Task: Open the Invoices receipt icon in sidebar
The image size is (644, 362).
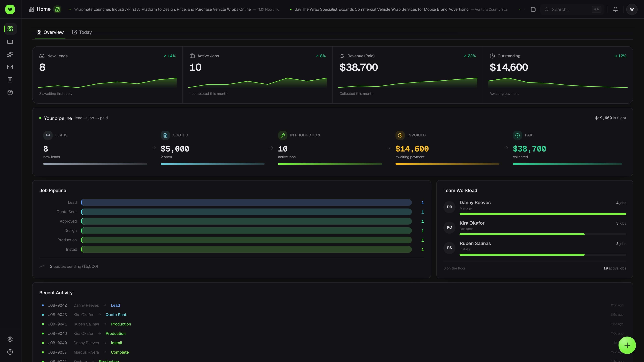Action: (x=10, y=80)
